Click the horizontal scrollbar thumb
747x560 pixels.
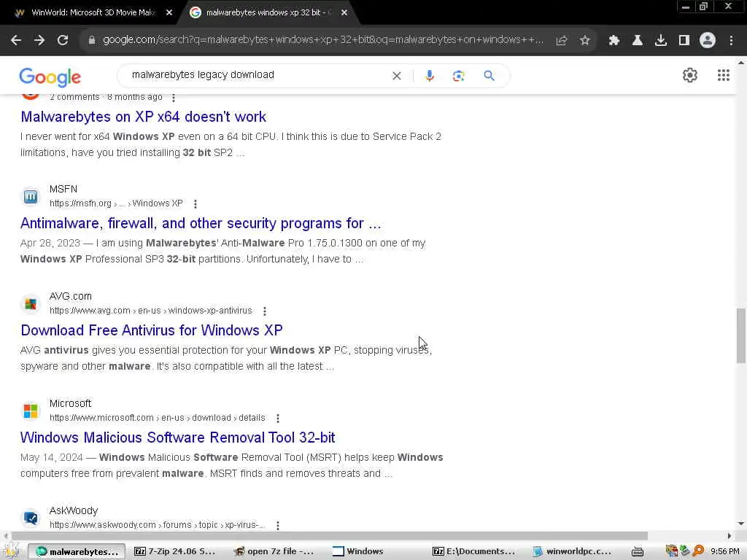(330, 536)
